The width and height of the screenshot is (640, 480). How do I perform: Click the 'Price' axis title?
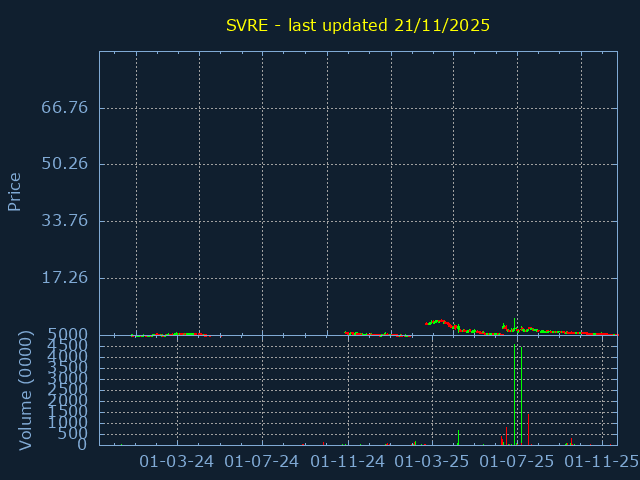coord(14,192)
